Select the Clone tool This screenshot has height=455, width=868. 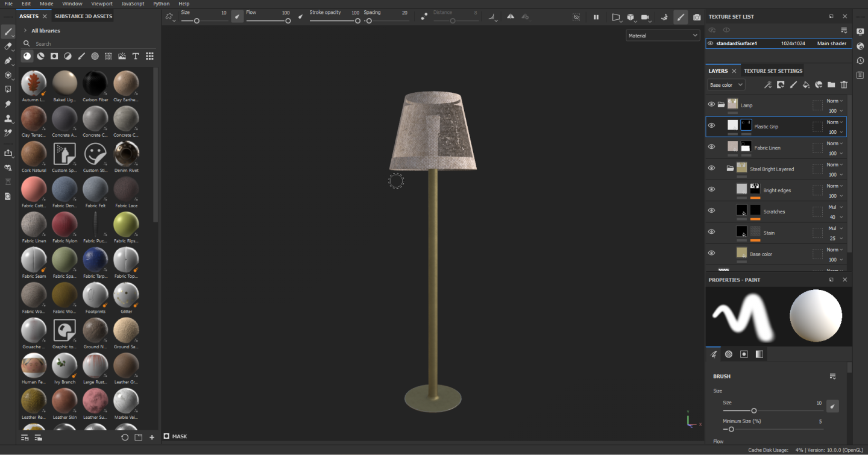coord(8,119)
